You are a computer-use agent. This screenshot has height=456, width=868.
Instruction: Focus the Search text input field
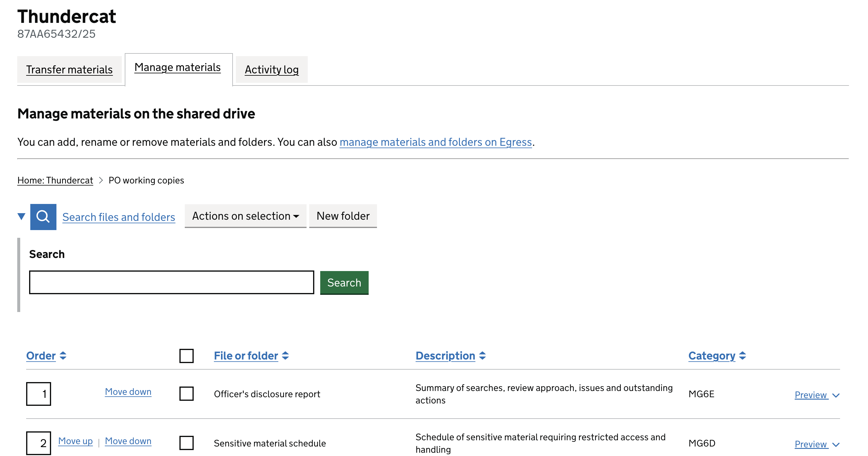point(171,282)
